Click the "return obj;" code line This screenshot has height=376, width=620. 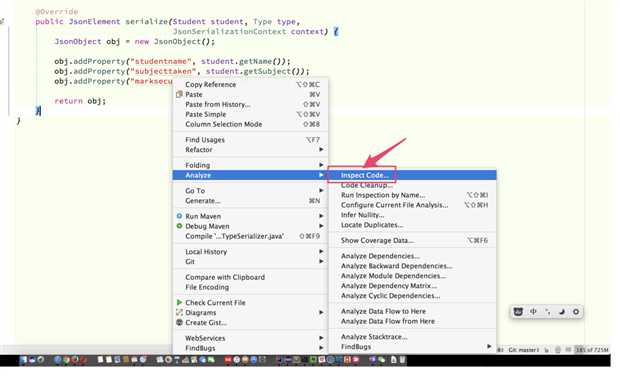pos(80,101)
